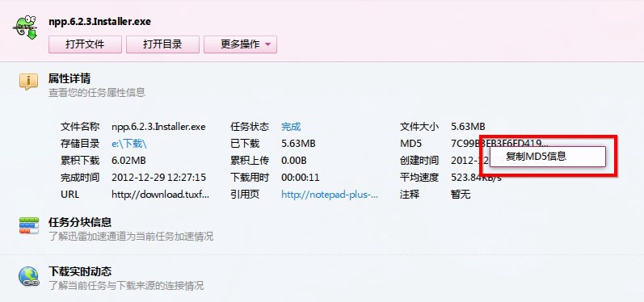This screenshot has height=302, width=644.
Task: Choose 复制MD5信息 from the context menu
Action: click(548, 157)
